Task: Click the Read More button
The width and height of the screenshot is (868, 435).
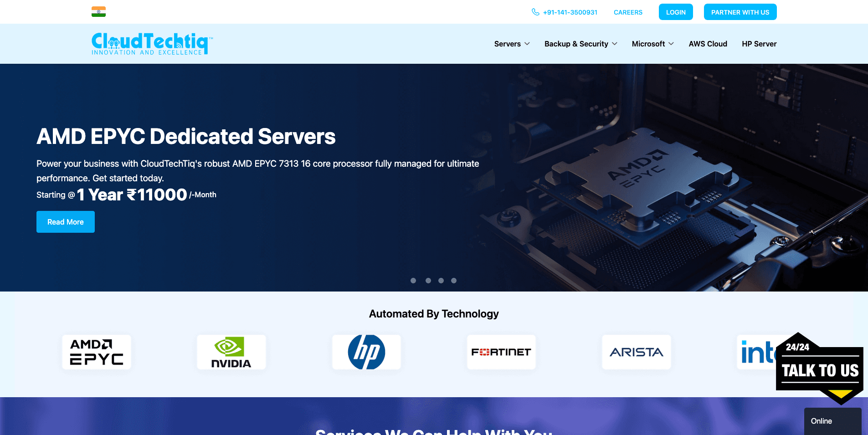Action: pos(65,222)
